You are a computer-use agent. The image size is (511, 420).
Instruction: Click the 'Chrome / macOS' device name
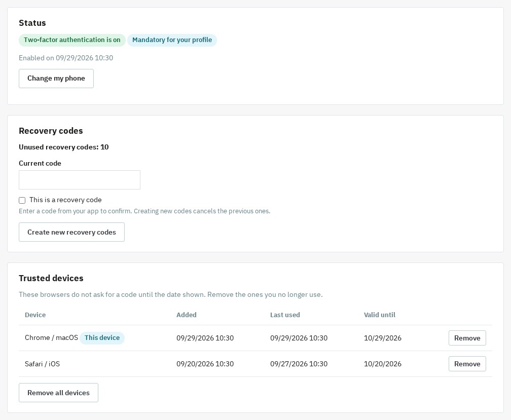tap(52, 337)
